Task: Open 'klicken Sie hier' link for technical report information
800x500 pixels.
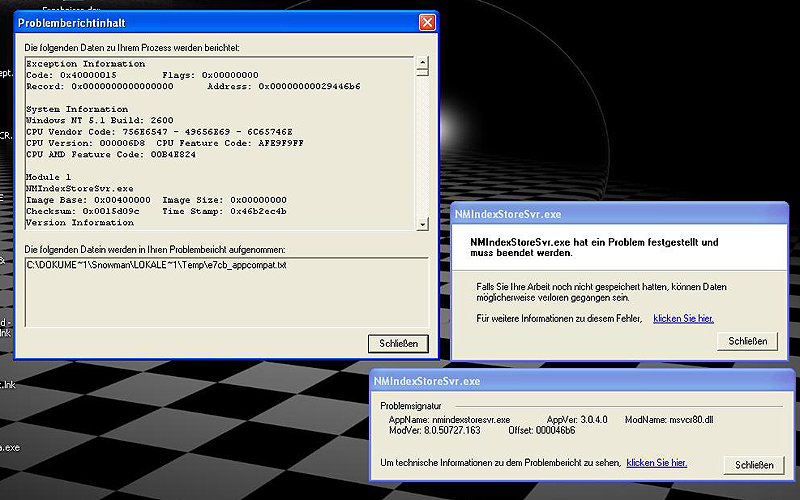Action: tap(656, 463)
